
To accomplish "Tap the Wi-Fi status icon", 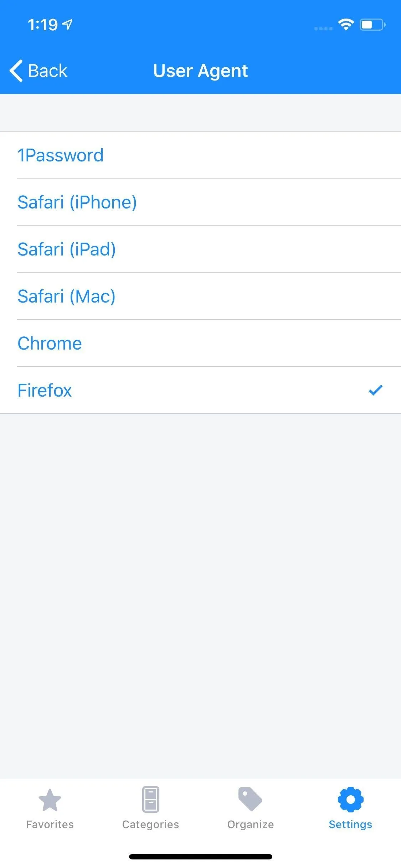I will 346,25.
